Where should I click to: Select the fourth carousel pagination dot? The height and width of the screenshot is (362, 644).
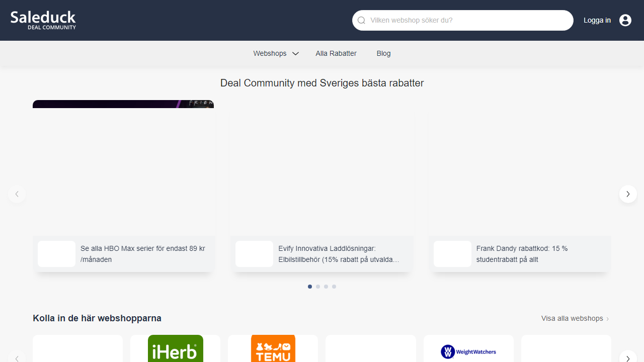click(334, 287)
